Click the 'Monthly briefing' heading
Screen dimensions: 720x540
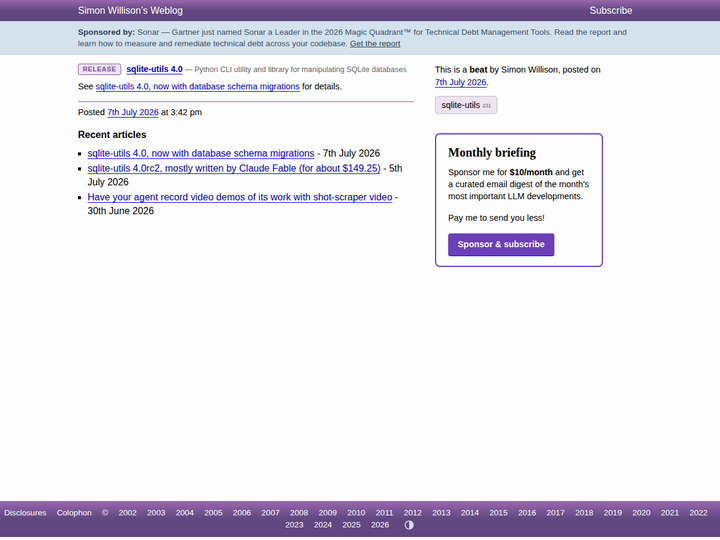tap(492, 152)
